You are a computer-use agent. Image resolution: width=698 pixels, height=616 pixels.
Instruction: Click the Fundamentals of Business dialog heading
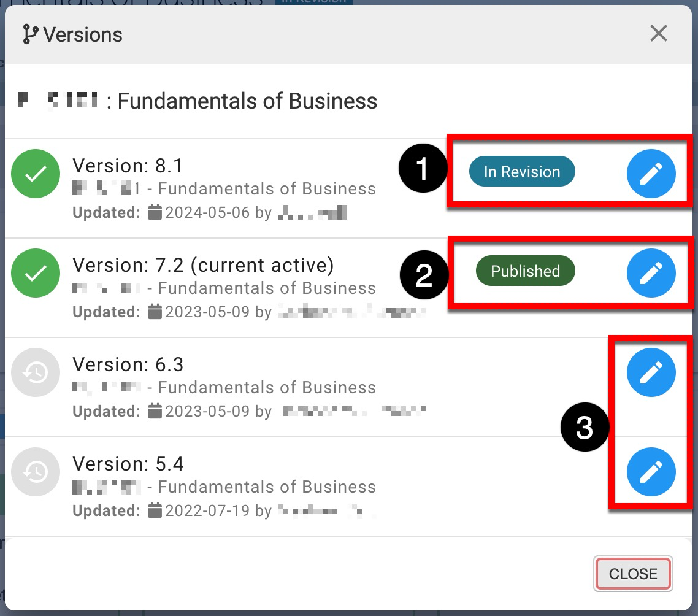point(247,101)
